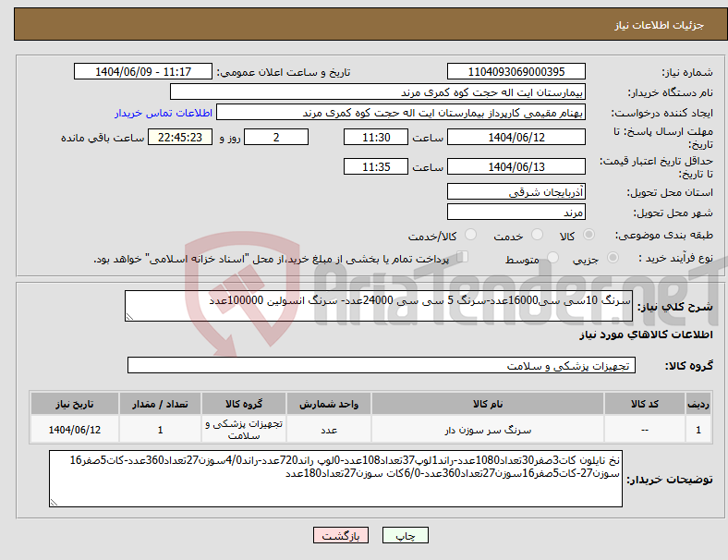Click the تاریخ نیاز column header
Viewport: 728px width, 560px height.
75,404
